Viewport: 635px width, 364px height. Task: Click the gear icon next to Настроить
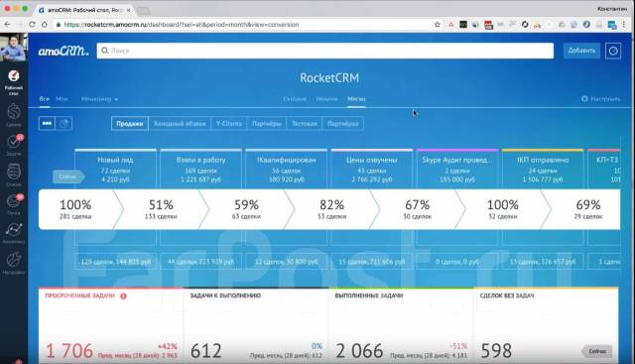point(584,99)
